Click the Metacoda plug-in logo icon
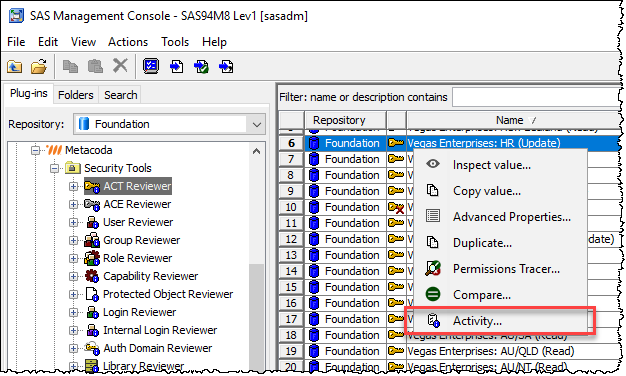Viewport: 626px width, 376px height. pos(54,150)
